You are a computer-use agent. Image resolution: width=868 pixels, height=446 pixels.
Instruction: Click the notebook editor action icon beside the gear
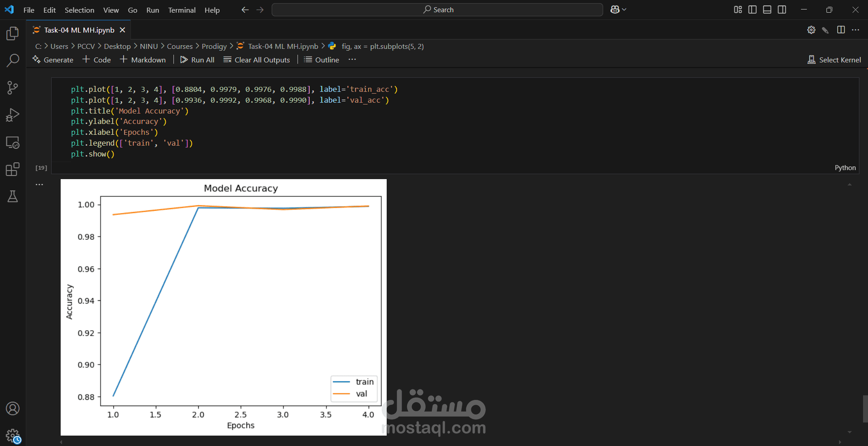(x=825, y=30)
